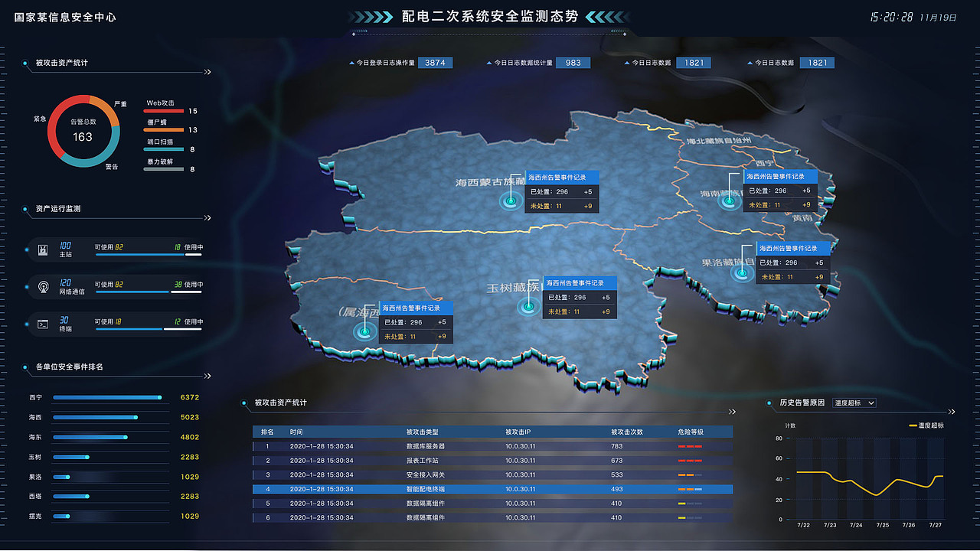The image size is (980, 551).
Task: Click triangle icon before 今日日志数据统计量
Action: click(x=489, y=63)
